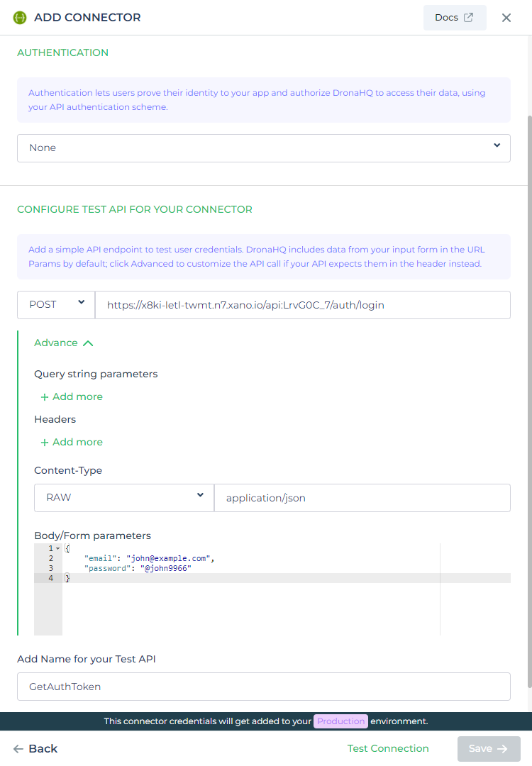Image resolution: width=532 pixels, height=766 pixels.
Task: Click the Content-Type label
Action: point(68,470)
